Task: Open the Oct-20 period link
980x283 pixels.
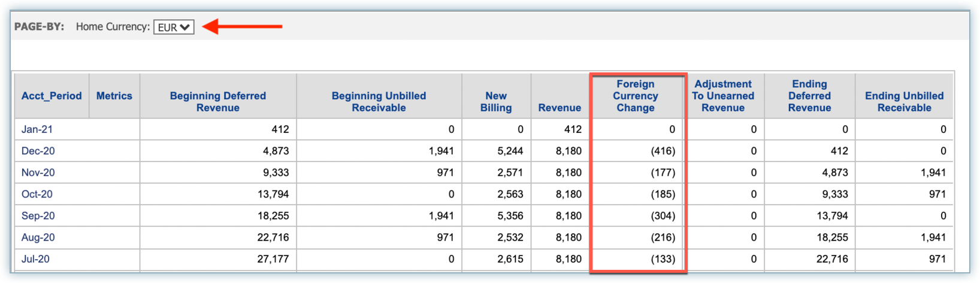Action: click(37, 194)
